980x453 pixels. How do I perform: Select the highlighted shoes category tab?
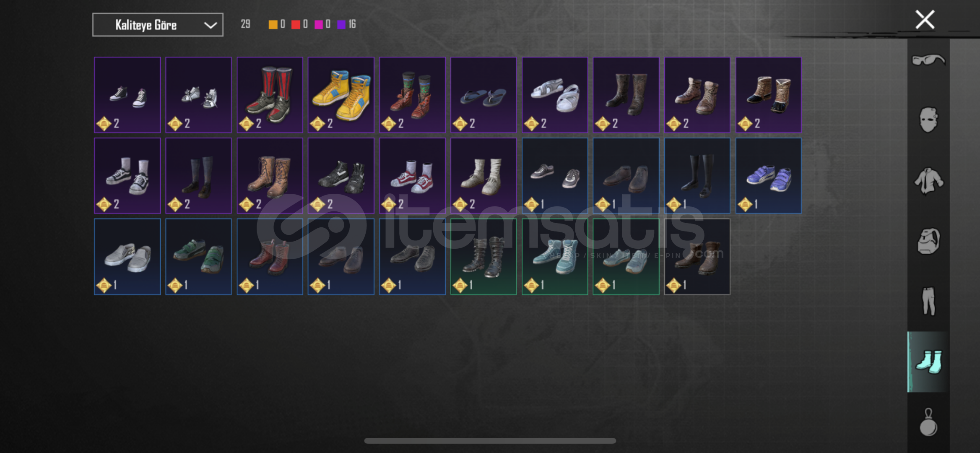[x=928, y=362]
